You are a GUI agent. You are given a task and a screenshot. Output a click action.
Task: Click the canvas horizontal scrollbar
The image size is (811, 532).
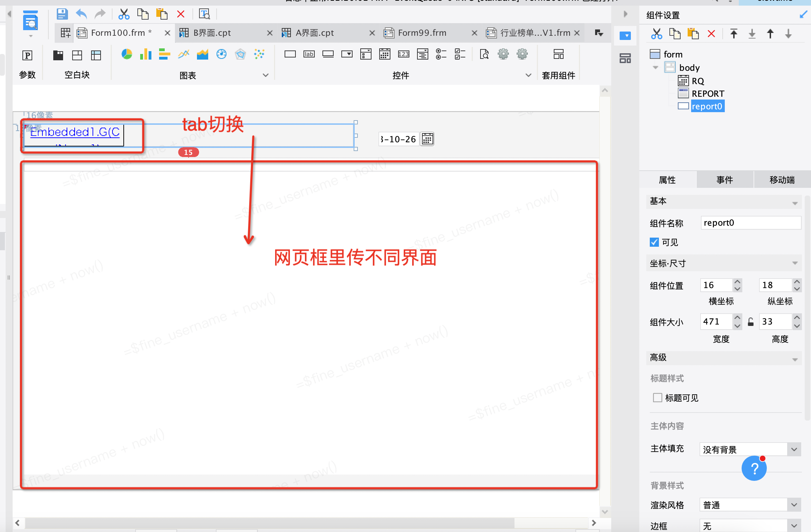point(270,523)
